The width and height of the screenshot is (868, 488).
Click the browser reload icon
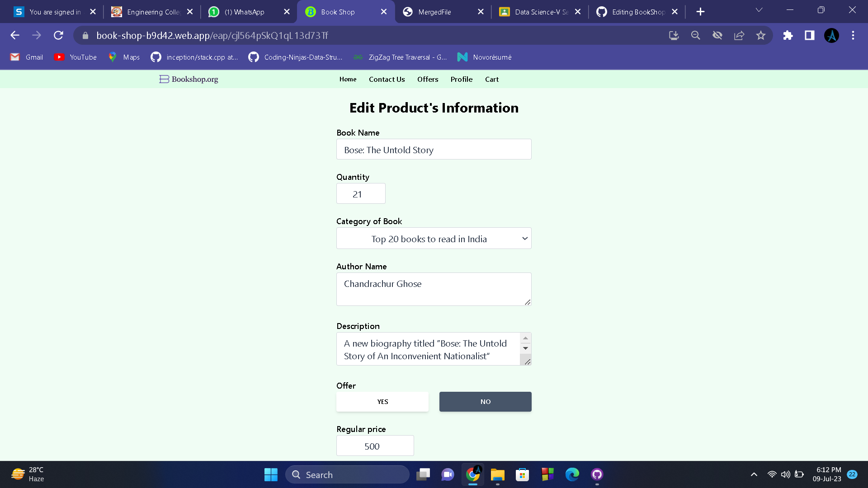coord(58,35)
